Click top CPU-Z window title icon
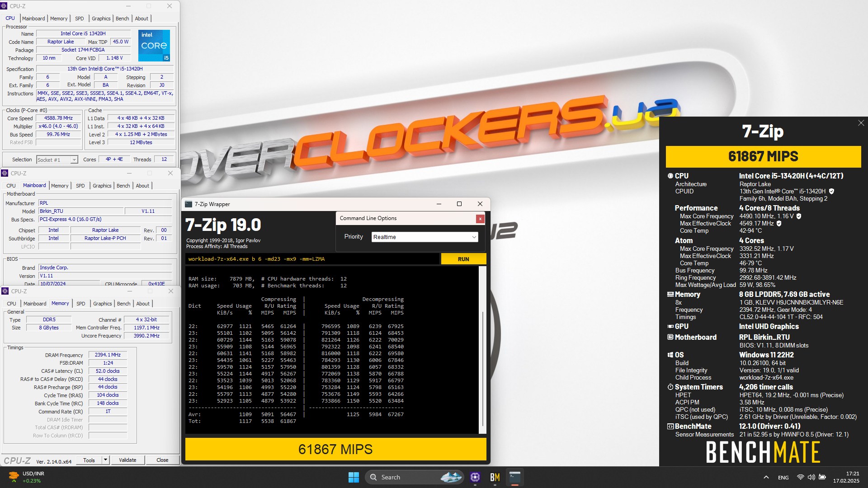The height and width of the screenshot is (488, 868). click(4, 6)
